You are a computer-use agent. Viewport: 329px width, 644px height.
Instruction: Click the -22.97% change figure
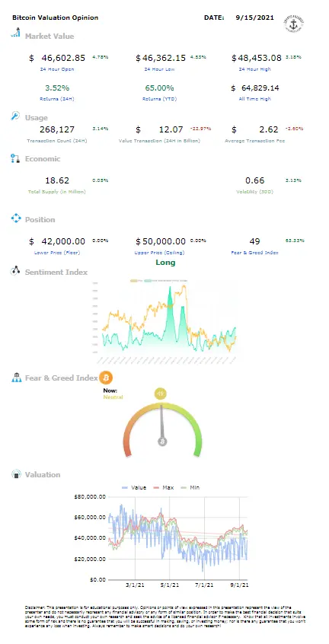(x=200, y=129)
